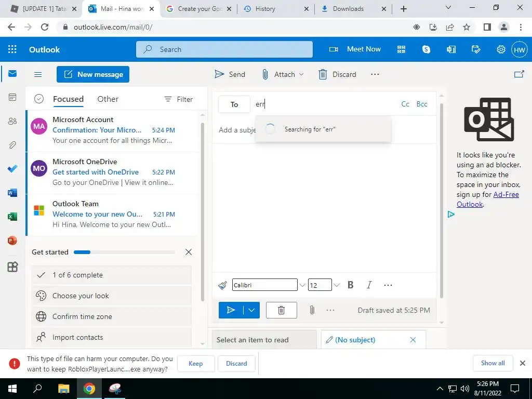The image size is (532, 399).
Task: Click the format painter icon
Action: click(x=222, y=285)
